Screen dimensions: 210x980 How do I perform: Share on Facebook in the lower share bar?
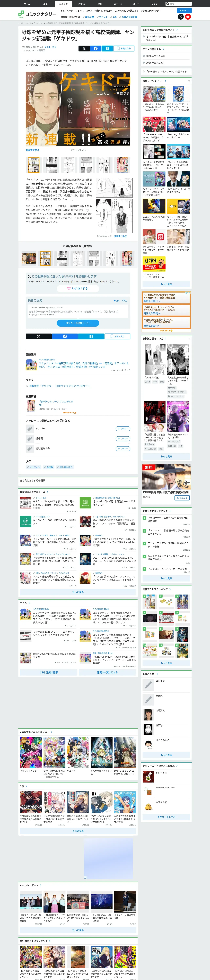coord(65,336)
